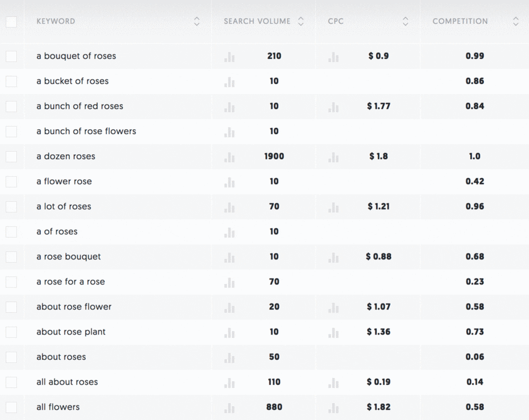
Task: Click the search volume icon for 'a lot of roses'
Action: [x=229, y=206]
